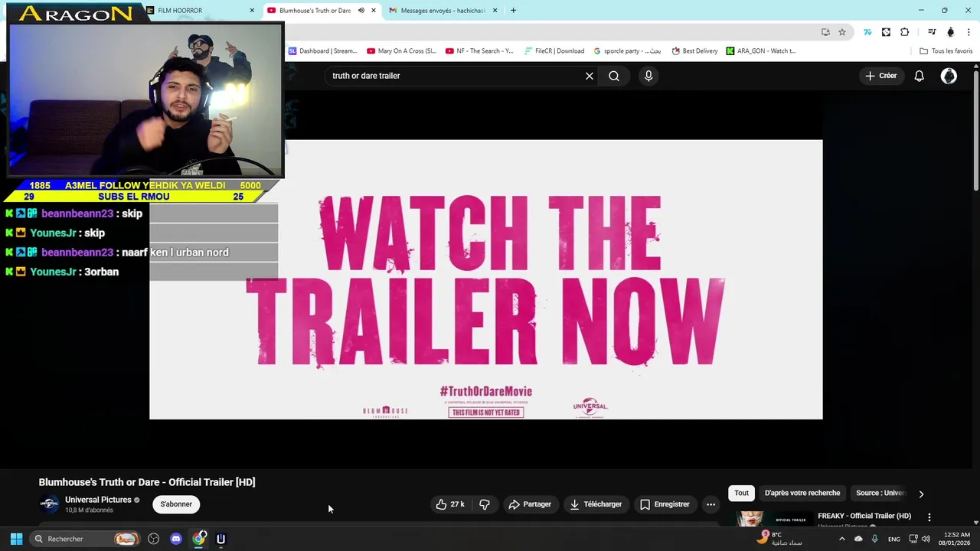Open the more actions ellipsis under video

[x=710, y=504]
